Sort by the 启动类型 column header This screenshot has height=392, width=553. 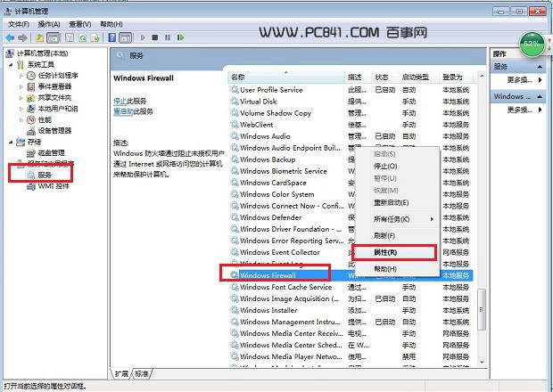pos(420,77)
